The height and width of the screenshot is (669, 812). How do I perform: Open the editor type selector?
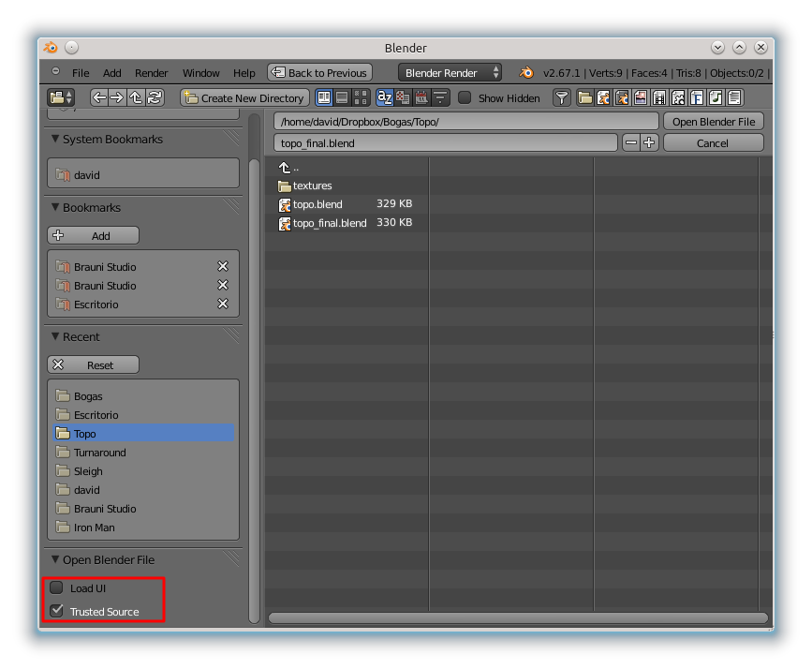click(x=61, y=97)
